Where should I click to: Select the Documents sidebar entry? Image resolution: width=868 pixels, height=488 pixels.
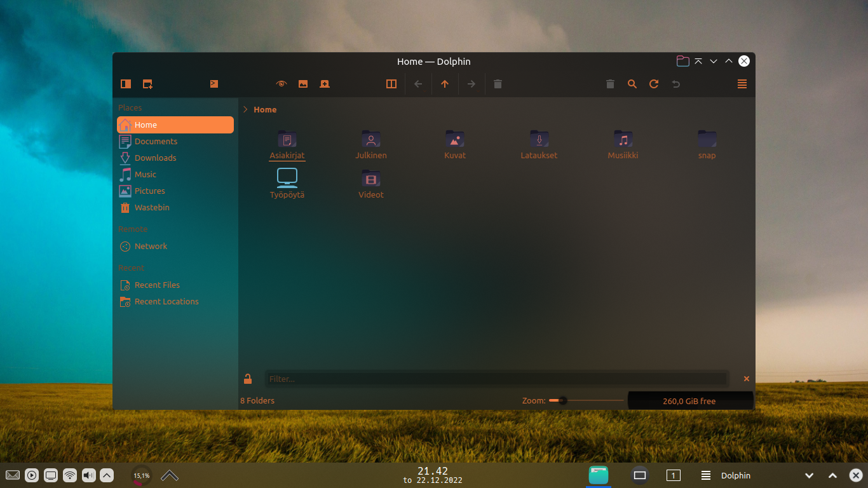coord(154,141)
